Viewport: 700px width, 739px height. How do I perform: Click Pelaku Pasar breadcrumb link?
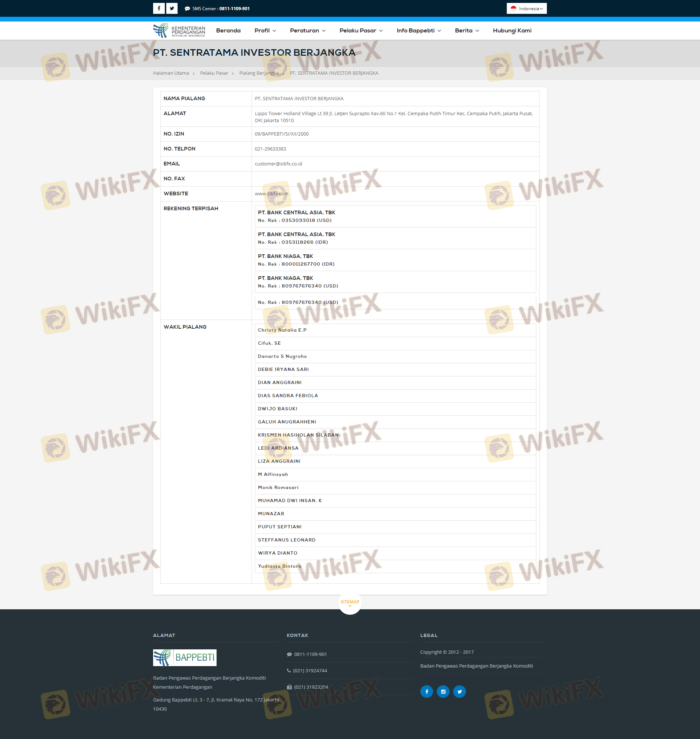click(214, 73)
